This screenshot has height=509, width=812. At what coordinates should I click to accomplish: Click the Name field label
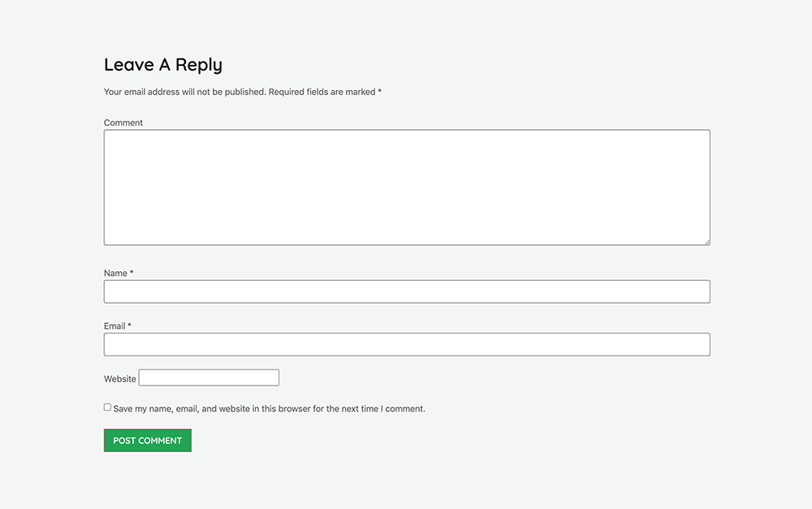tap(115, 274)
